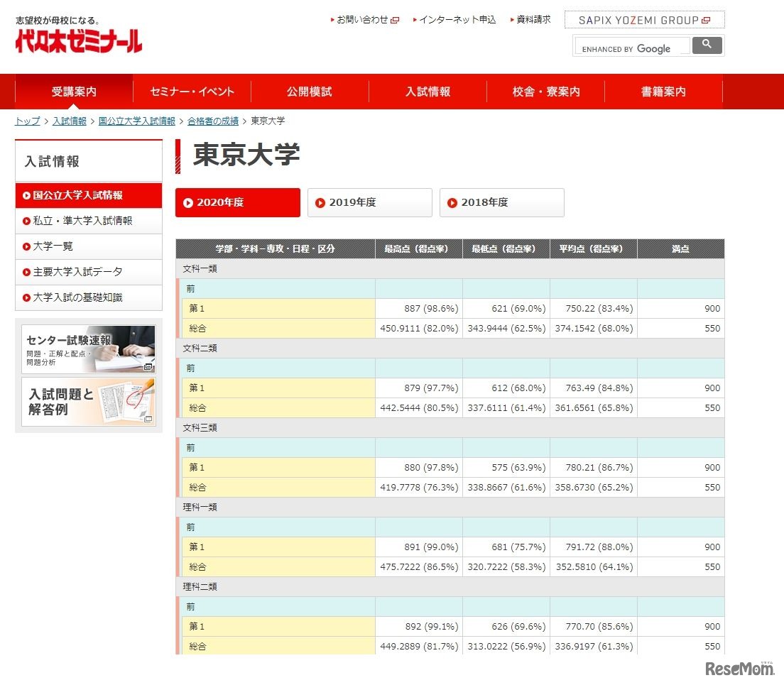
Task: Switch to the 2018年度 results
Action: click(x=501, y=202)
